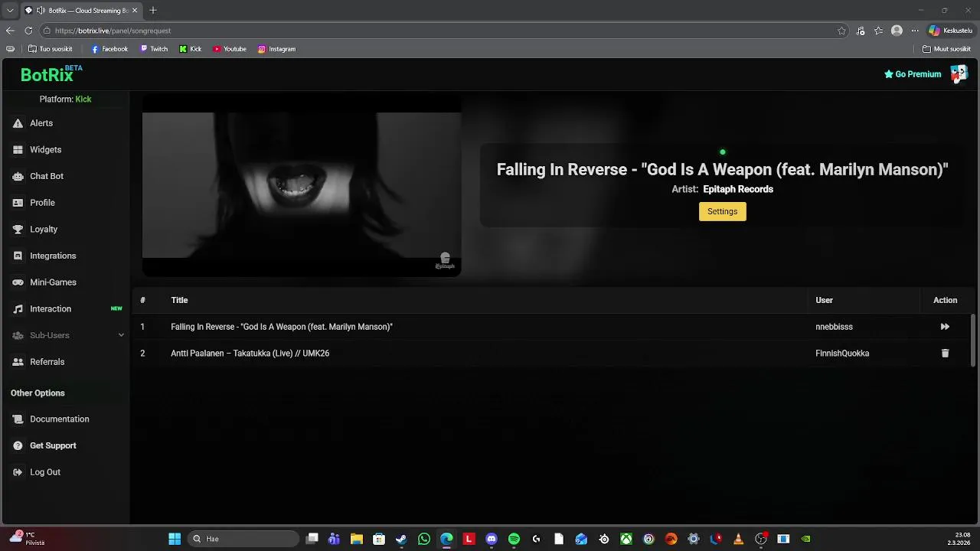
Task: Select the BotRix browser tab
Action: coord(81,11)
